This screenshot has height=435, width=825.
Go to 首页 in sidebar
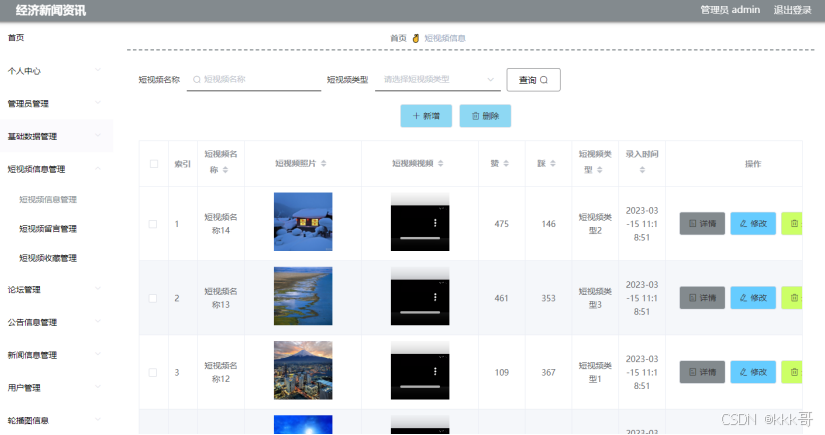[x=16, y=38]
